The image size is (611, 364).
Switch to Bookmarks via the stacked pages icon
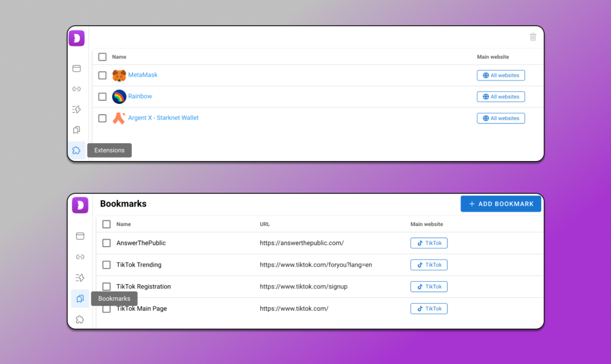(x=80, y=298)
